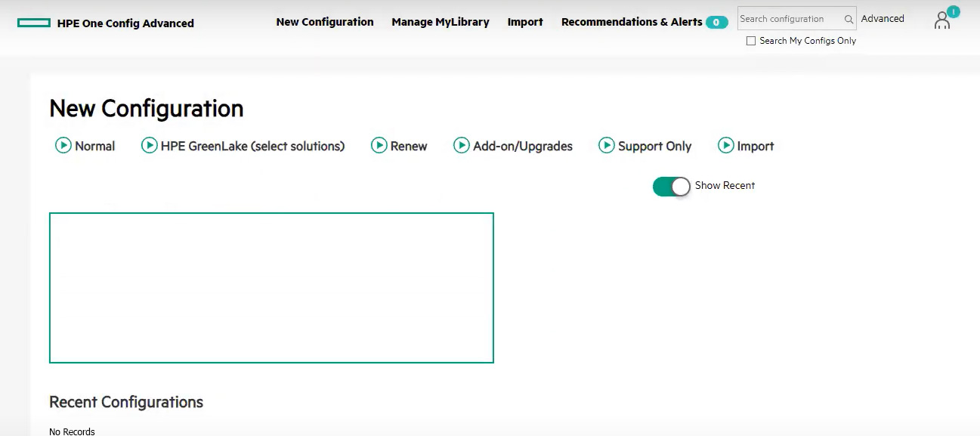Click the play icon beside the Import option
This screenshot has width=980, height=436.
726,145
